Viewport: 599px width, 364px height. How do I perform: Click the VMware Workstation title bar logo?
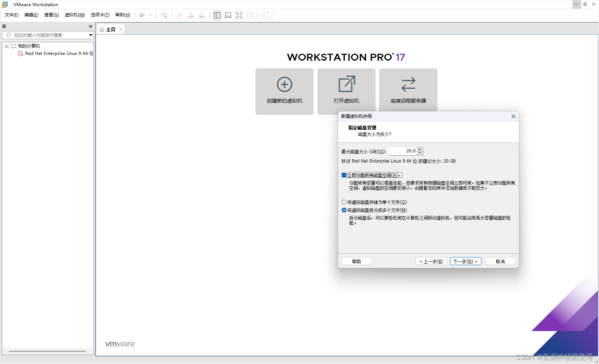(x=5, y=4)
